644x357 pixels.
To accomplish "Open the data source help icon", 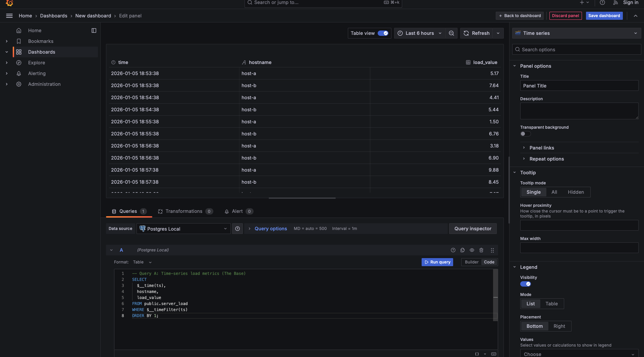I will pos(237,229).
